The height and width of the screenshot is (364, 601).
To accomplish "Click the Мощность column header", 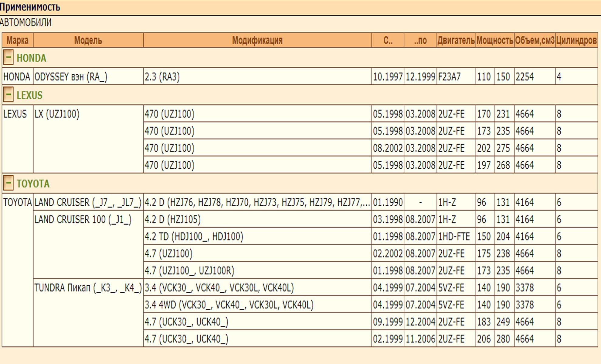I will coord(495,40).
